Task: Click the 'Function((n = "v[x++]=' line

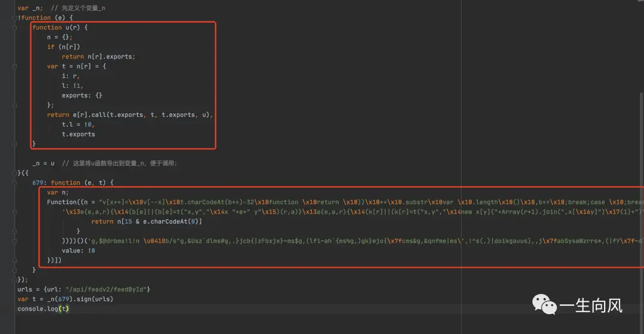Action: point(345,202)
